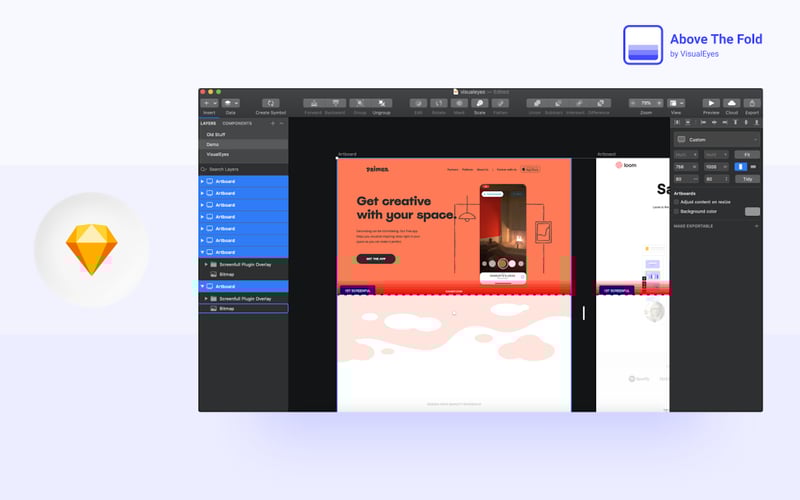Expand the second Screenfull Plugin Overlay group
This screenshot has width=800, height=500.
206,298
